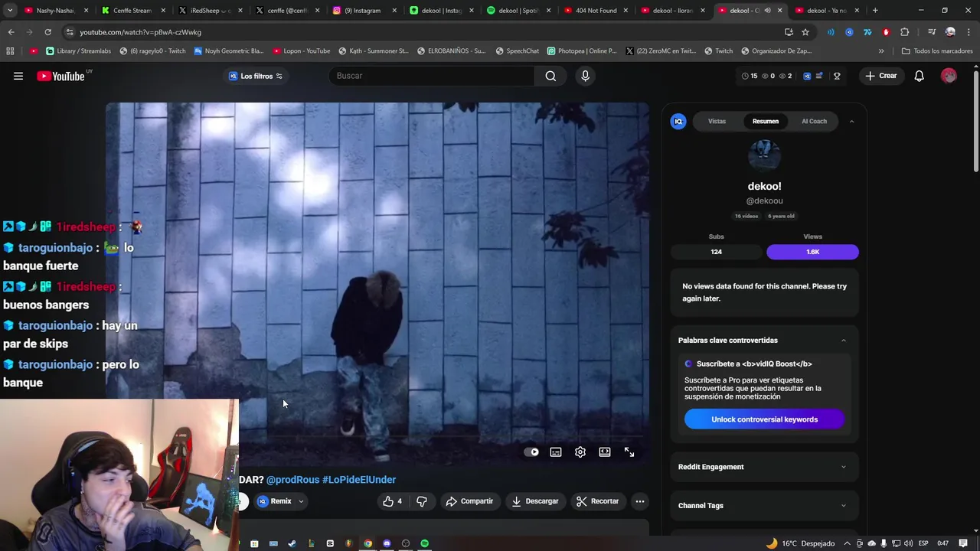
Task: Open the media controls icon in Chrome toolbar
Action: pos(932,32)
